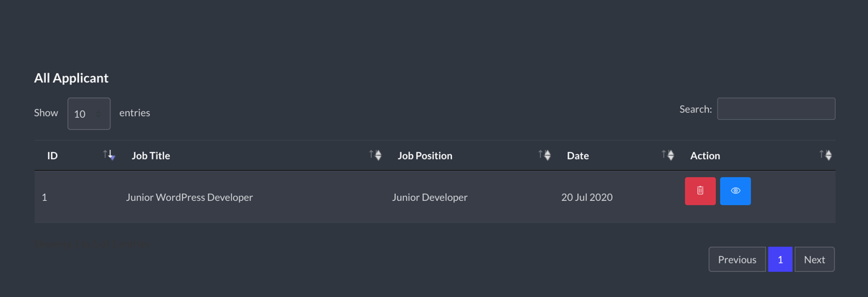Go to the Next page
Image resolution: width=868 pixels, height=297 pixels.
(815, 260)
